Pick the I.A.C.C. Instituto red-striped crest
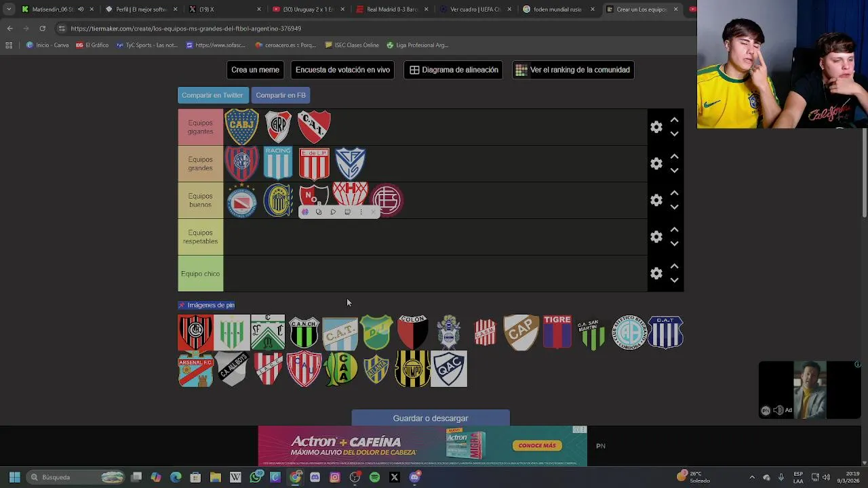Screen dimensions: 868x488 (x=268, y=369)
